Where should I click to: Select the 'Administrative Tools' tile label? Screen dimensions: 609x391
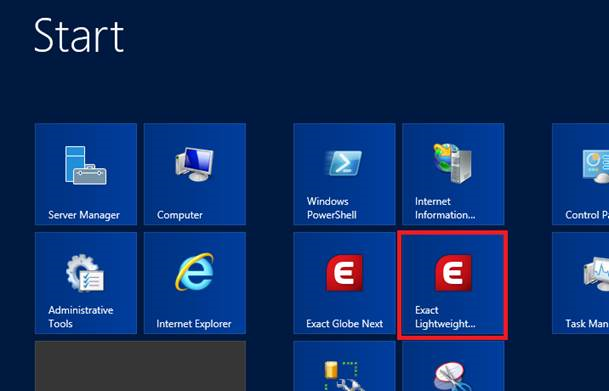coord(81,317)
